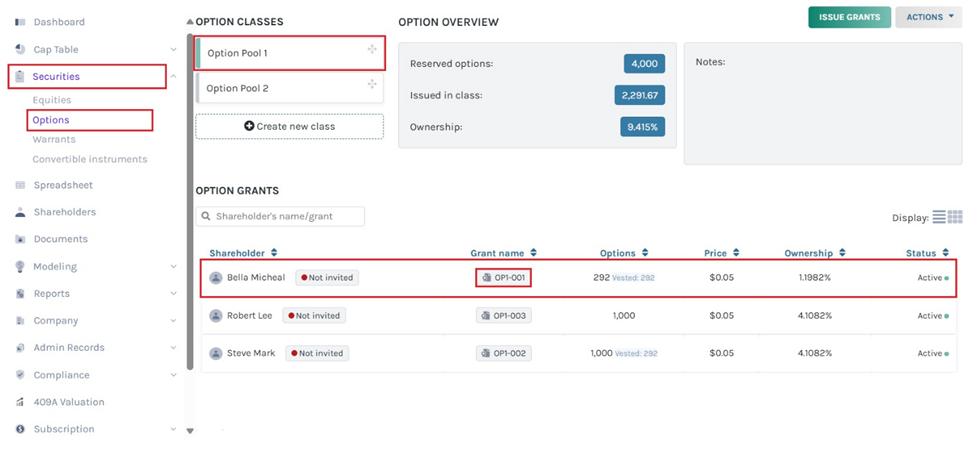Go to the Dashboard page
Viewport: 973px width, 451px height.
click(x=59, y=22)
